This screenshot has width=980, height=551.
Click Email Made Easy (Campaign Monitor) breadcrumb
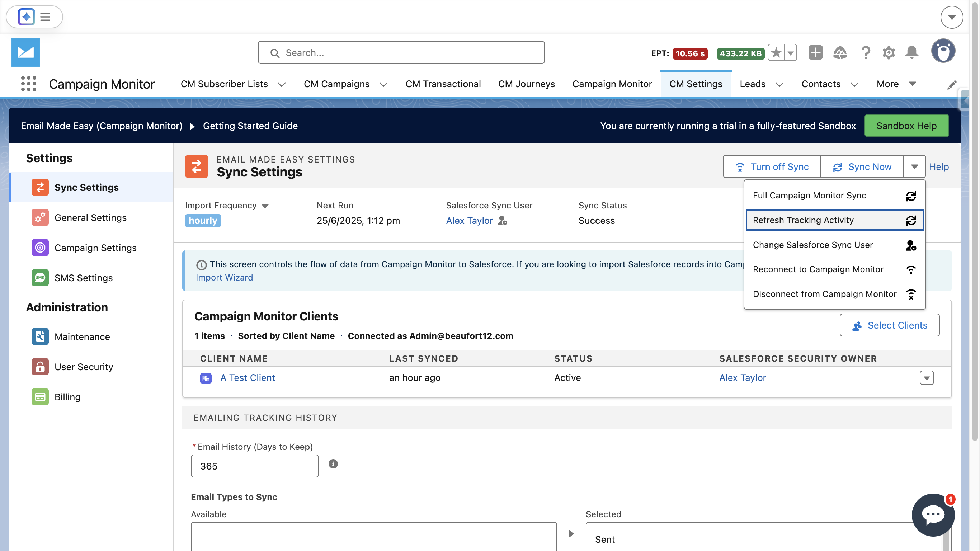click(102, 126)
